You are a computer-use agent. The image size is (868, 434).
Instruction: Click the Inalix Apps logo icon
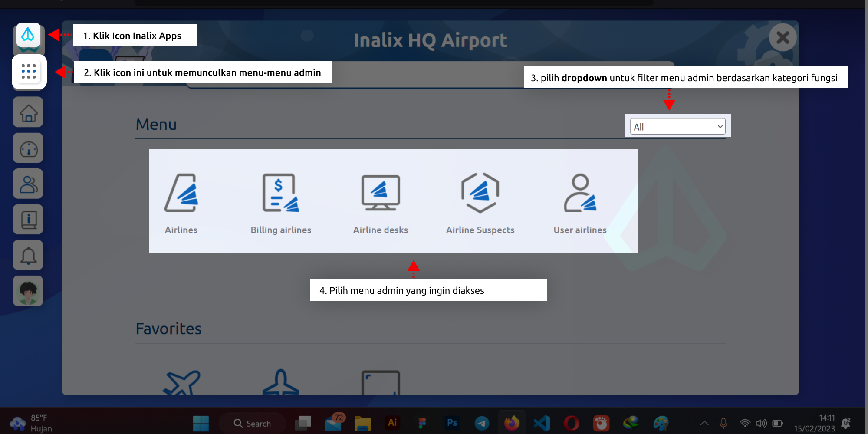click(28, 36)
